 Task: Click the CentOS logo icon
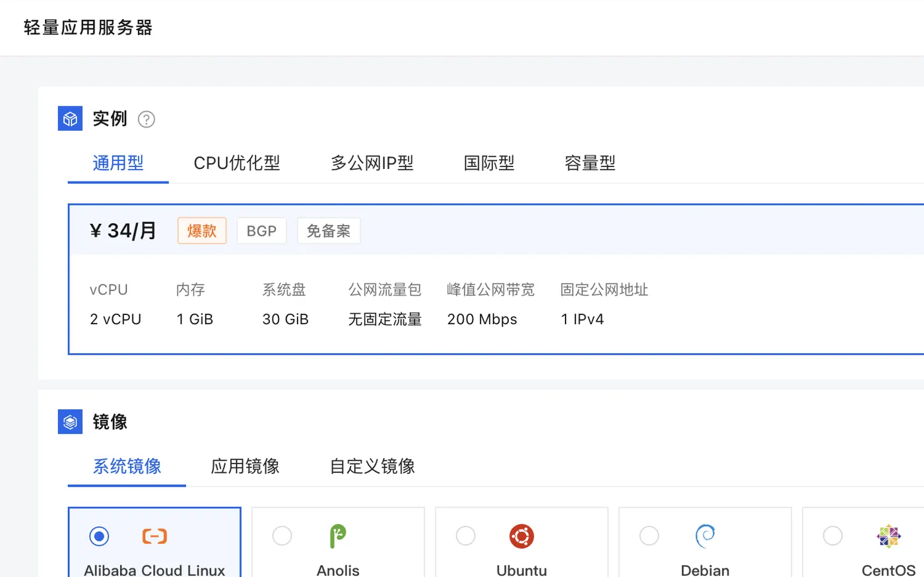click(x=888, y=536)
